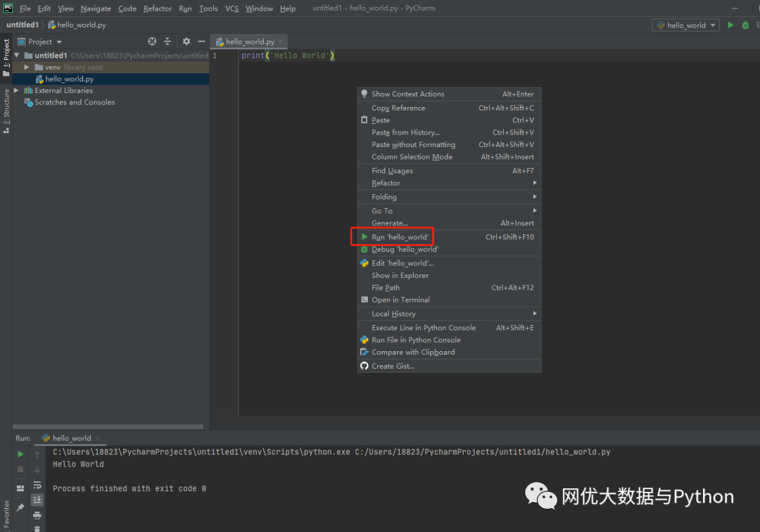Choose Generate... in context menu
The image size is (760, 532).
(x=449, y=223)
